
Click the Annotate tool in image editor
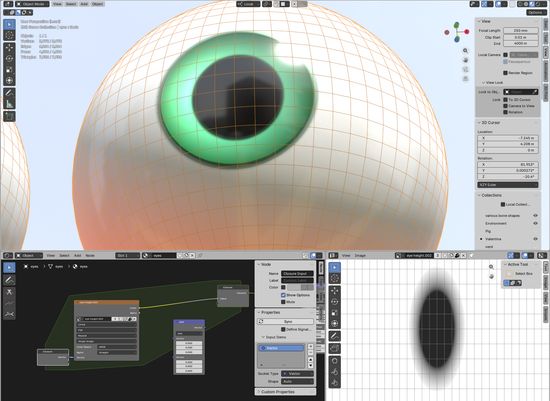[335, 336]
